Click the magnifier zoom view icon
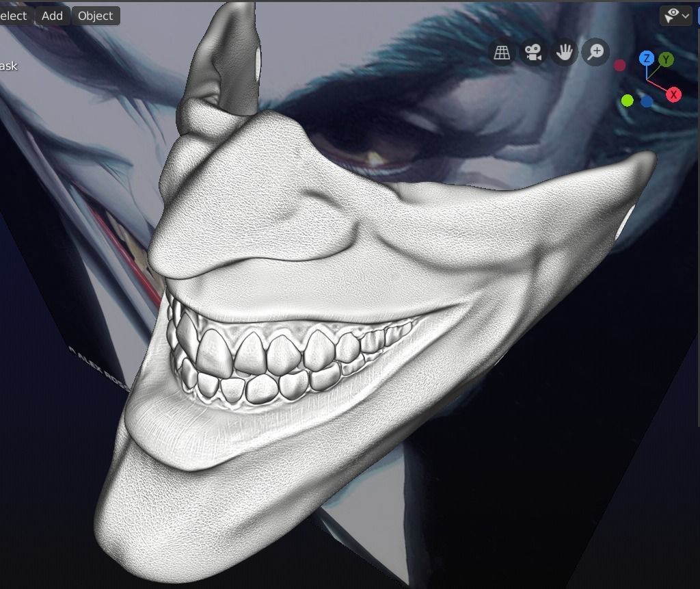This screenshot has width=700, height=589. [595, 53]
